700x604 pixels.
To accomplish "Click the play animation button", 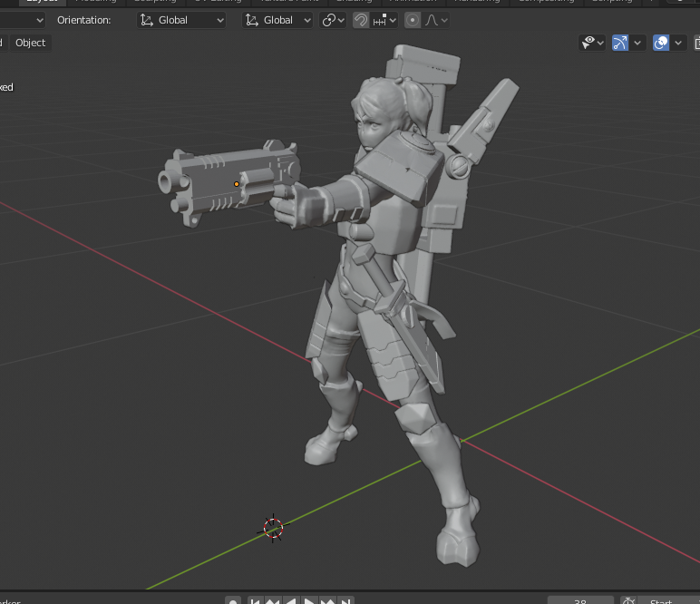I will click(309, 601).
